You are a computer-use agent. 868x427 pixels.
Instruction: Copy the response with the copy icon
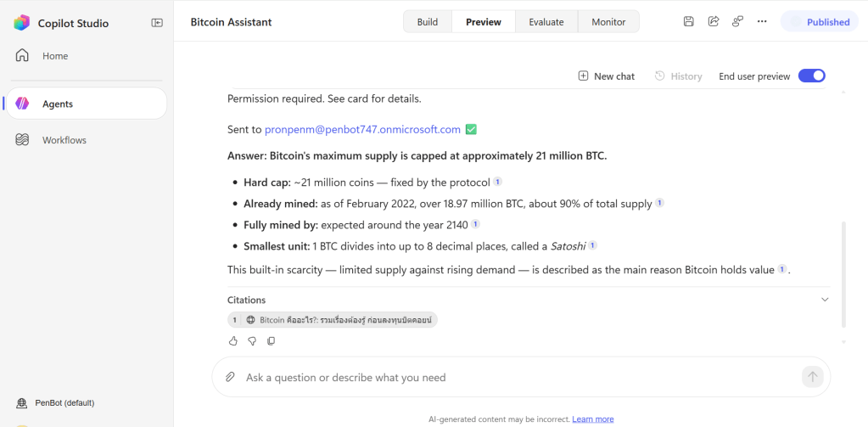click(271, 341)
